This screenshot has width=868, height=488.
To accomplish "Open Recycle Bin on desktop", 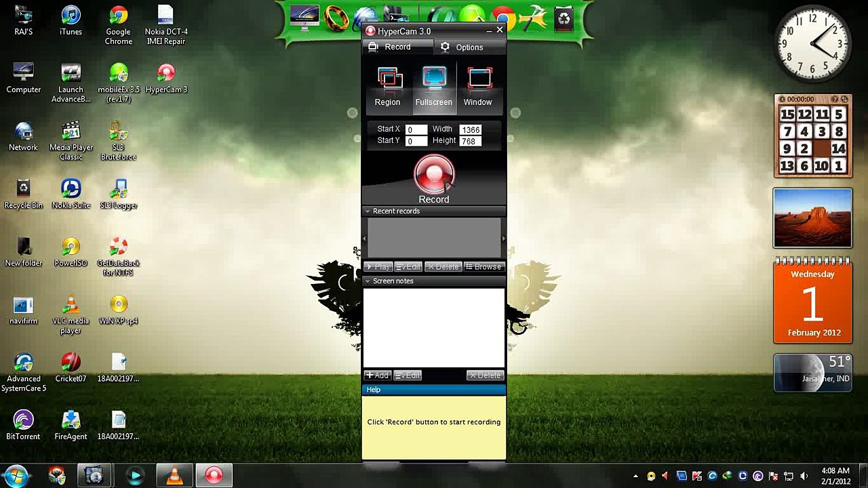I will pos(23,194).
